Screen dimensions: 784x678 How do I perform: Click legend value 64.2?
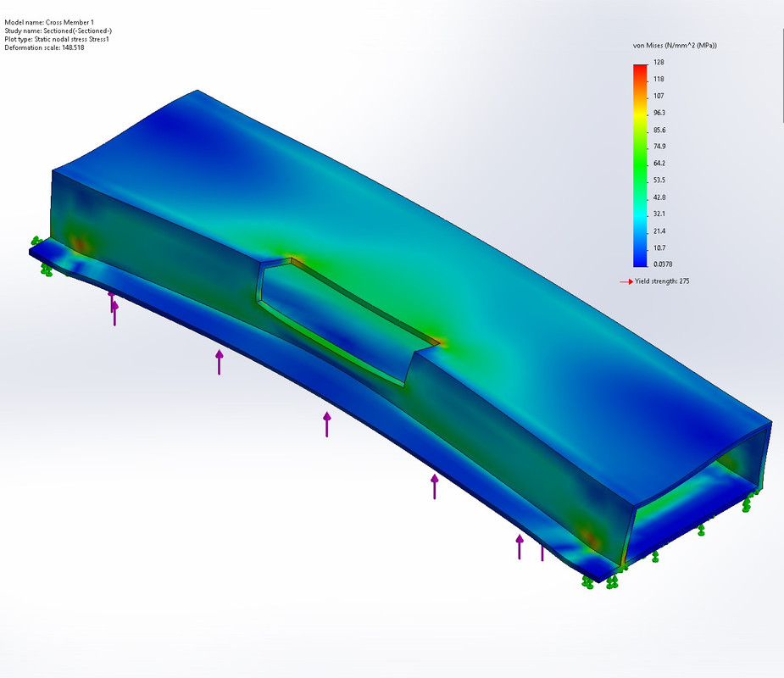point(659,164)
